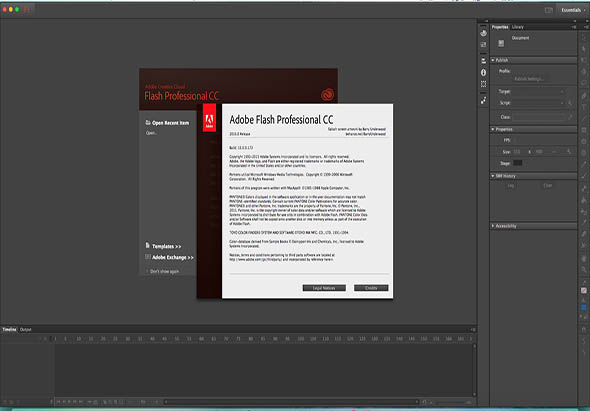This screenshot has height=411, width=590.
Task: Click the Publish Settings button
Action: (x=529, y=79)
